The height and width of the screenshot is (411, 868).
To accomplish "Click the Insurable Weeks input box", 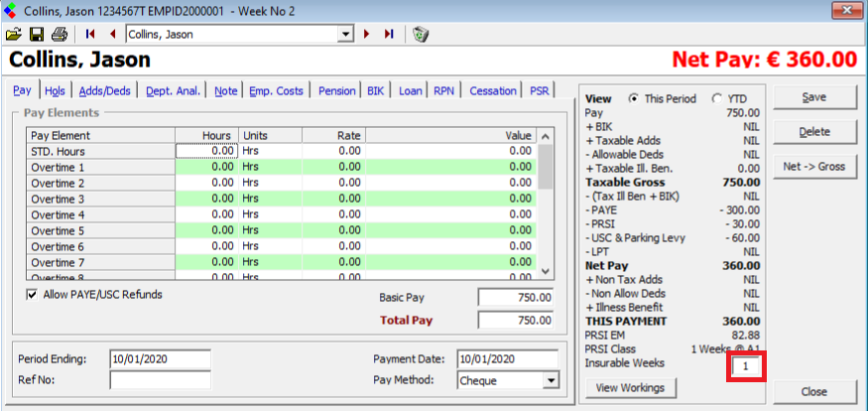I will 747,367.
